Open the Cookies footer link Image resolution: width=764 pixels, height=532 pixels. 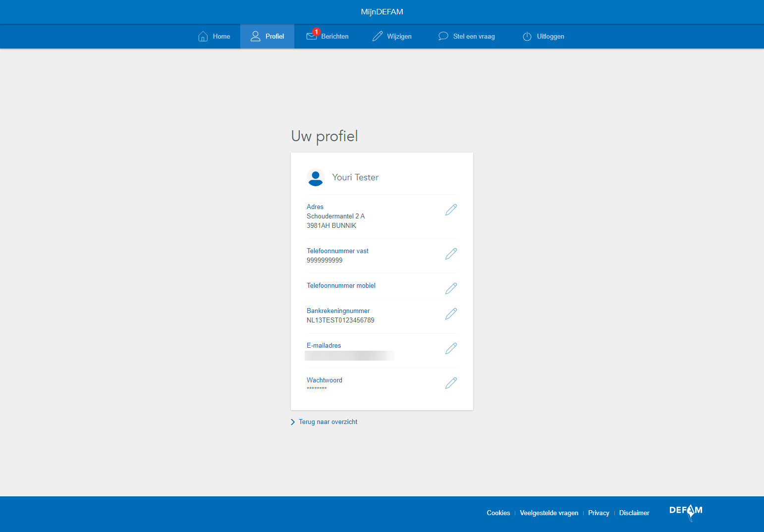pos(498,513)
